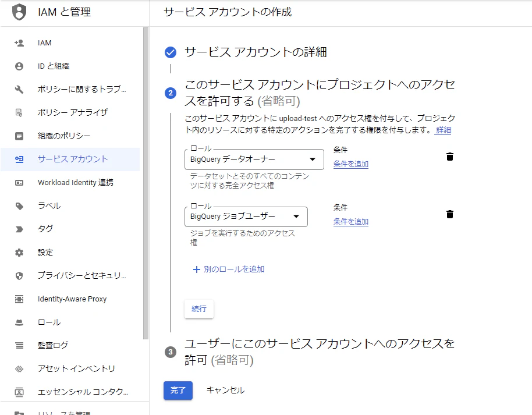This screenshot has height=415, width=532.
Task: Click the サービス アカウント key icon
Action: point(19,159)
